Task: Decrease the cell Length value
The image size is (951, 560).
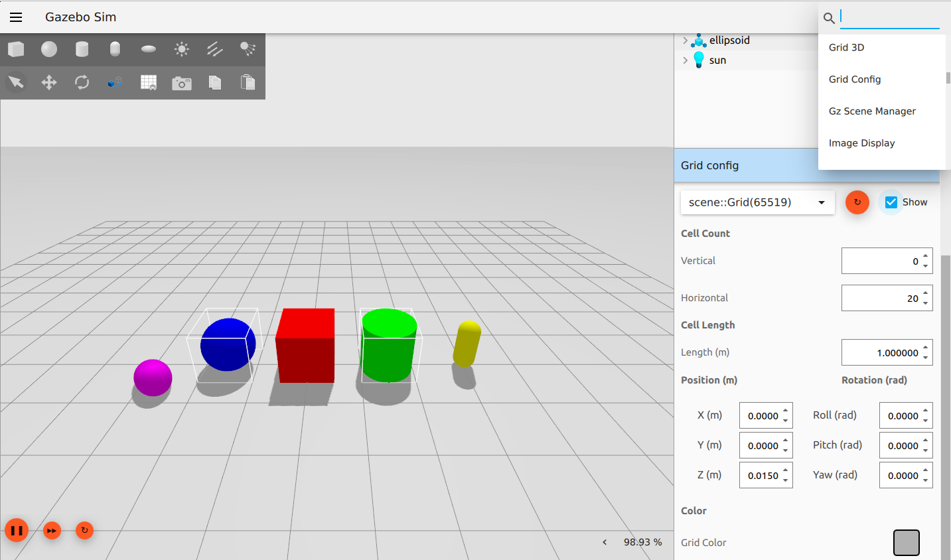Action: point(925,358)
